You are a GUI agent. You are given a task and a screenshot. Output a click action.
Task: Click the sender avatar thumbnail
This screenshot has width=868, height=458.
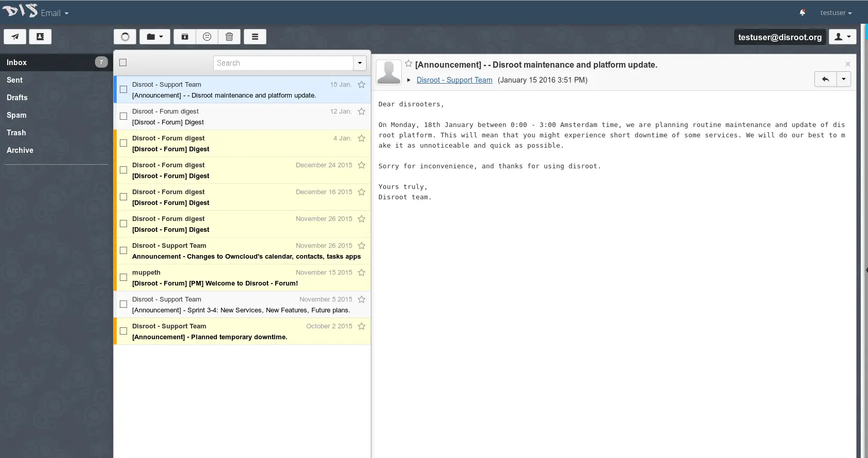389,72
